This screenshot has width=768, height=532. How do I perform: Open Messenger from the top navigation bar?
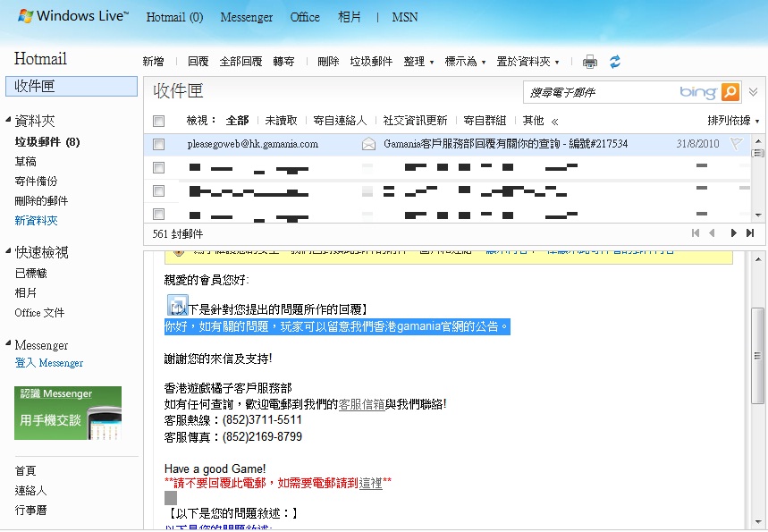246,17
